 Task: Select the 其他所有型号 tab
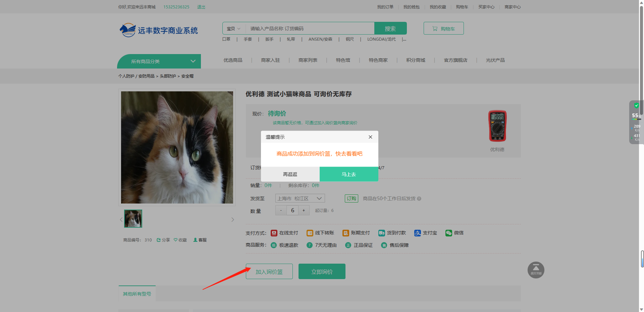[x=137, y=294]
